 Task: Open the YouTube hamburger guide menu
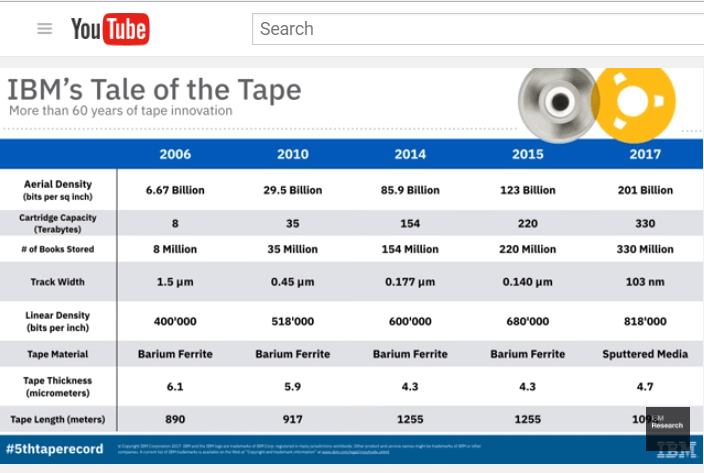pos(44,28)
